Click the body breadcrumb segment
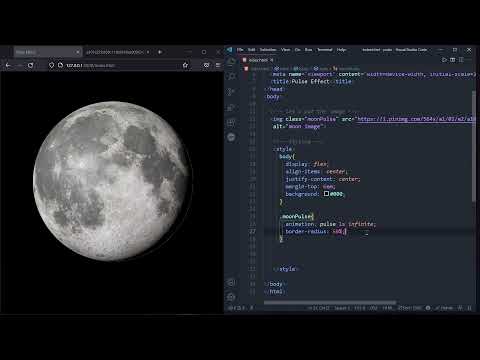 [300, 69]
